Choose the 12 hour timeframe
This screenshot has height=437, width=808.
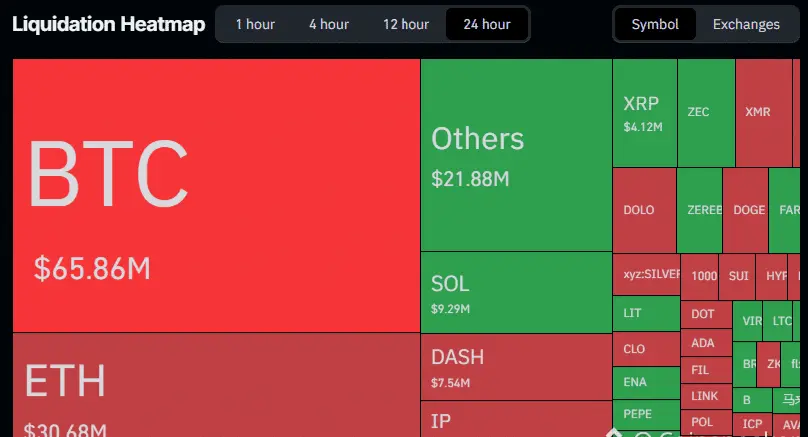[x=405, y=24]
